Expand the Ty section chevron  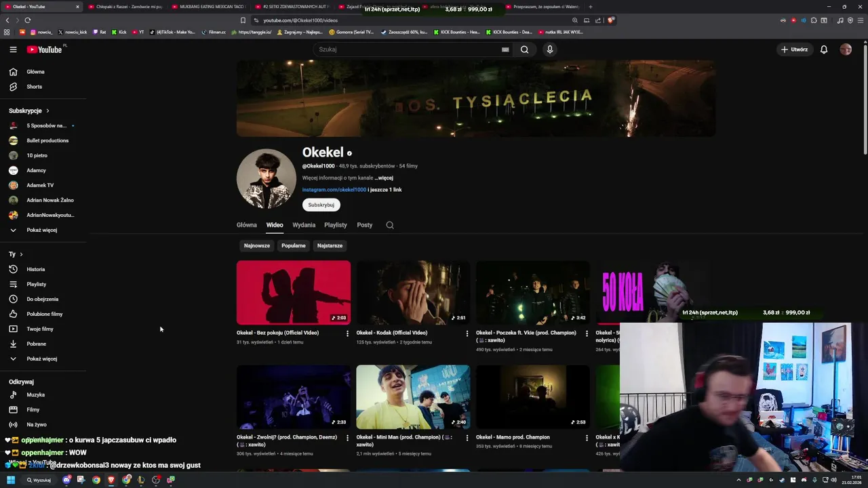click(x=21, y=254)
